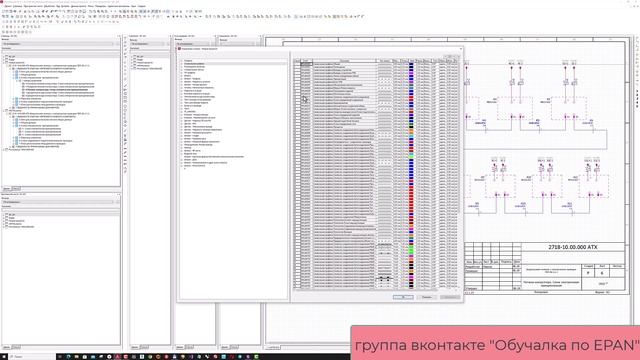Click Отмена button in layer dialog

pos(427,297)
